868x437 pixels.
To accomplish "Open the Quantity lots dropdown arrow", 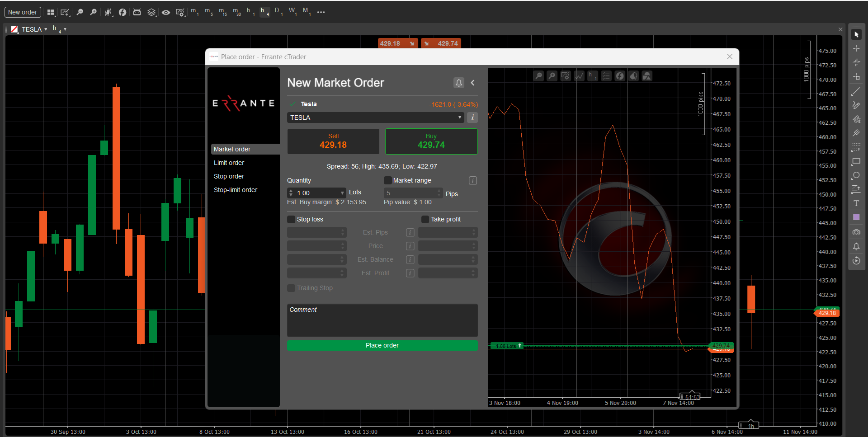I will (x=342, y=193).
